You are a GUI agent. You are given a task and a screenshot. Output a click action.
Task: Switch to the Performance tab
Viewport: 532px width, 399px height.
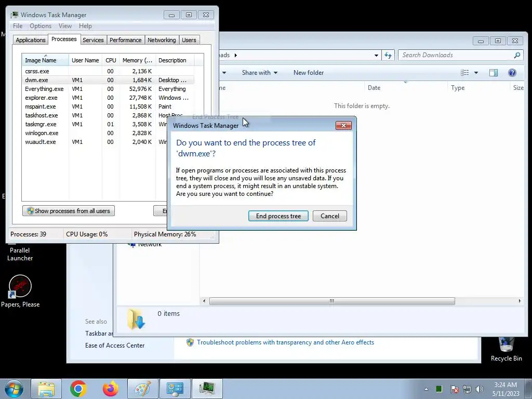(x=125, y=40)
